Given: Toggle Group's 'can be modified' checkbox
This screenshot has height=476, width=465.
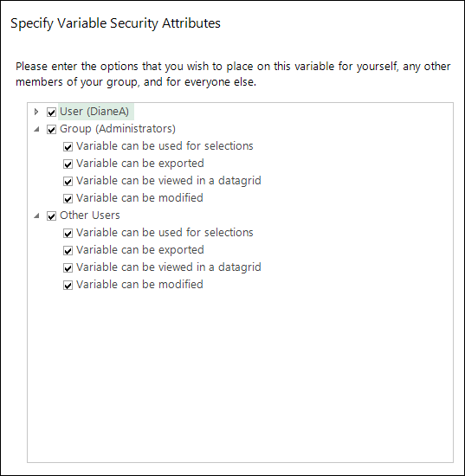Looking at the screenshot, I should [68, 198].
